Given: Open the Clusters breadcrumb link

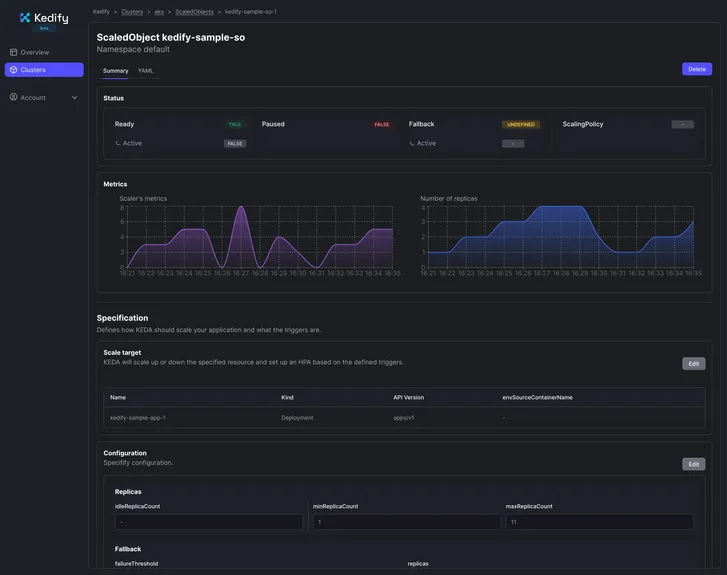Looking at the screenshot, I should (132, 12).
